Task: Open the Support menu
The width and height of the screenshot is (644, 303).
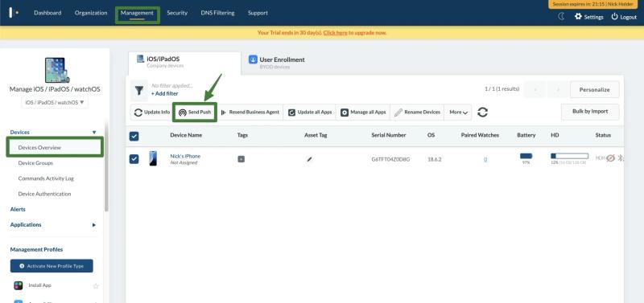Action: 258,13
